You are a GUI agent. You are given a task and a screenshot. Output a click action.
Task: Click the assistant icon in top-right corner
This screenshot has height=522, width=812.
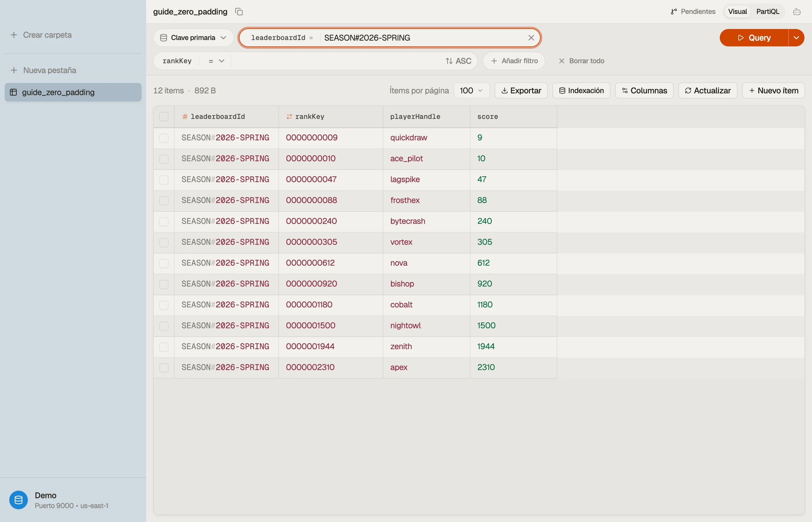point(797,12)
